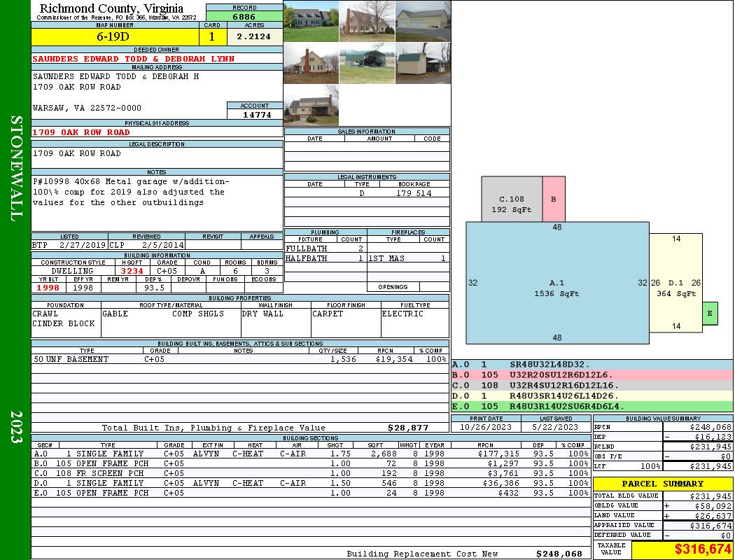Click the pink B porch sketch section

click(x=553, y=199)
